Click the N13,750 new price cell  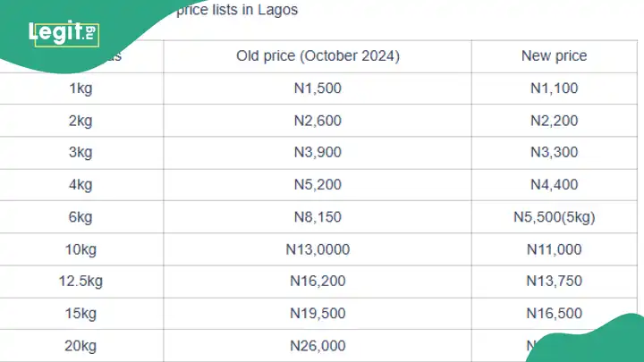(x=554, y=282)
